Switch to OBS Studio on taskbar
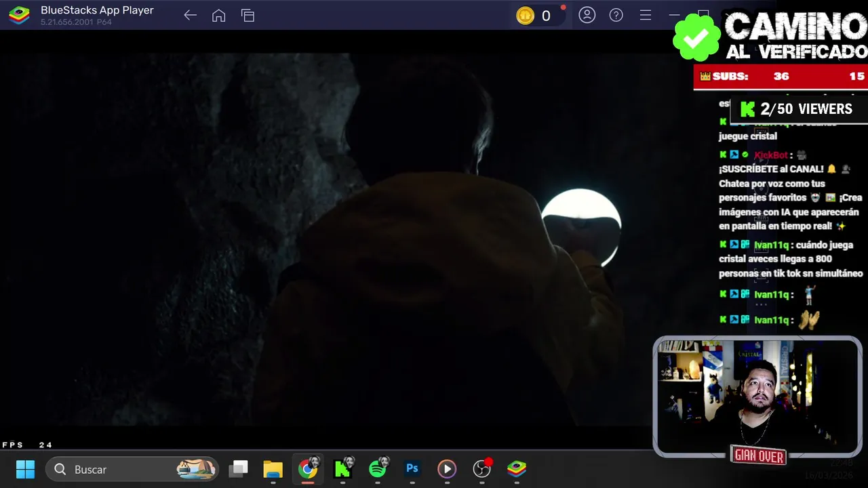Screen dimensions: 868x488 [x=482, y=468]
